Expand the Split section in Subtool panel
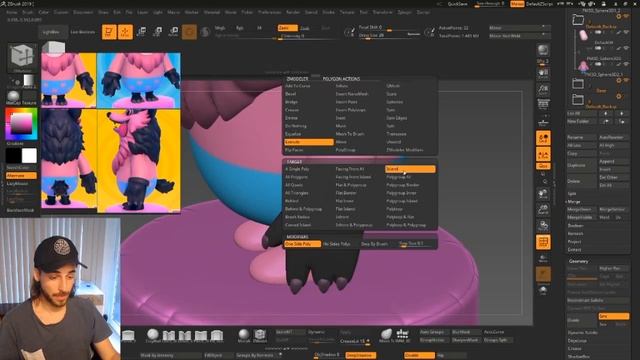640x360 pixels. pyautogui.click(x=572, y=193)
